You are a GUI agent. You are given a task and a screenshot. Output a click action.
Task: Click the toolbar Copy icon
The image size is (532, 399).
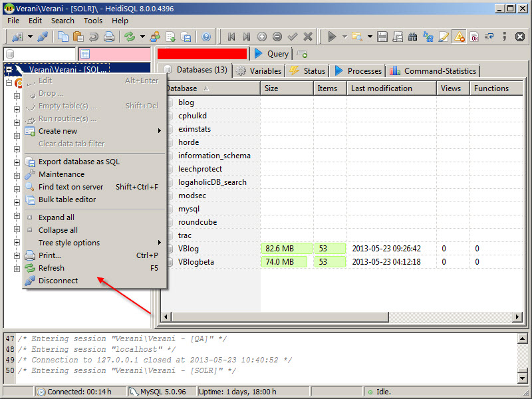(63, 37)
